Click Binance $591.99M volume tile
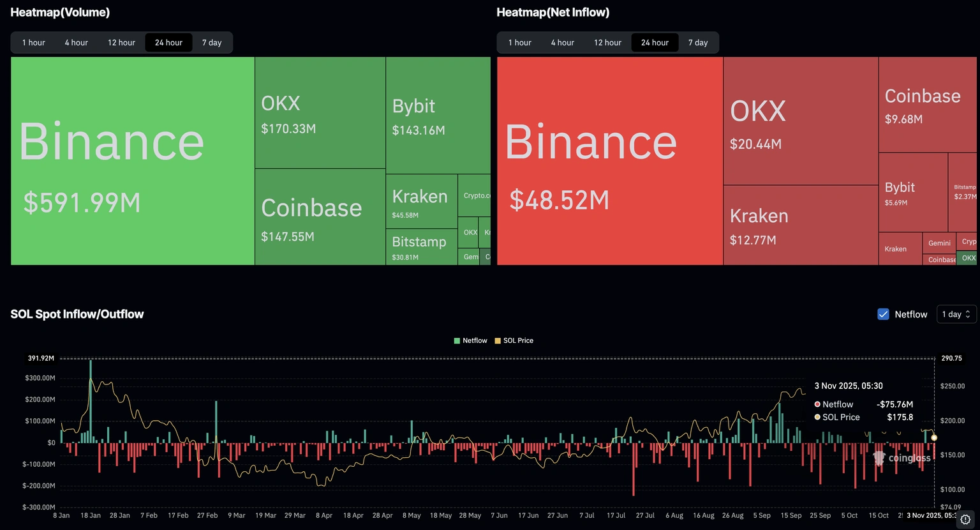Image resolution: width=980 pixels, height=530 pixels. (133, 161)
